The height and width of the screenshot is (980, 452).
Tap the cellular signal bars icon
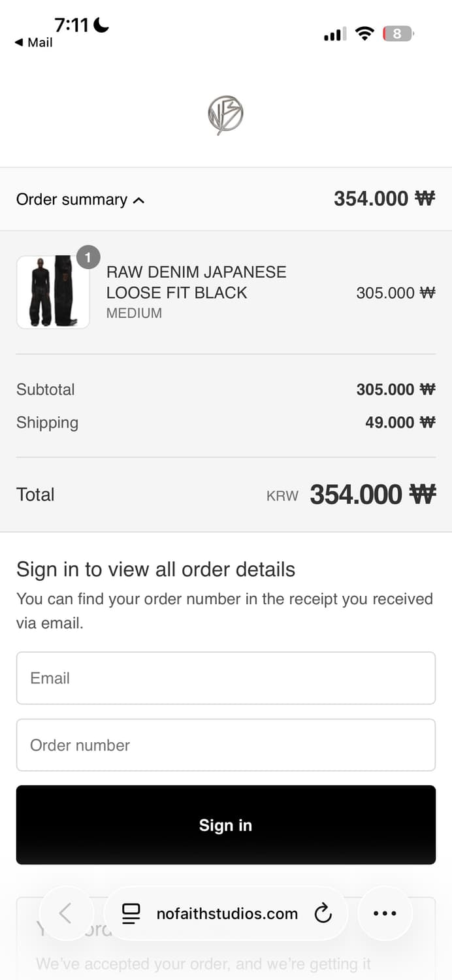(334, 33)
